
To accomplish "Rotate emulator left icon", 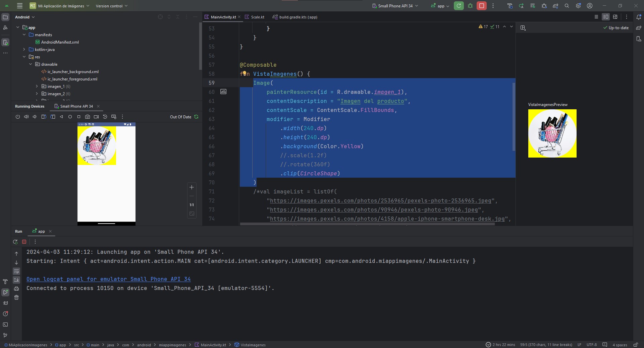I will click(44, 117).
